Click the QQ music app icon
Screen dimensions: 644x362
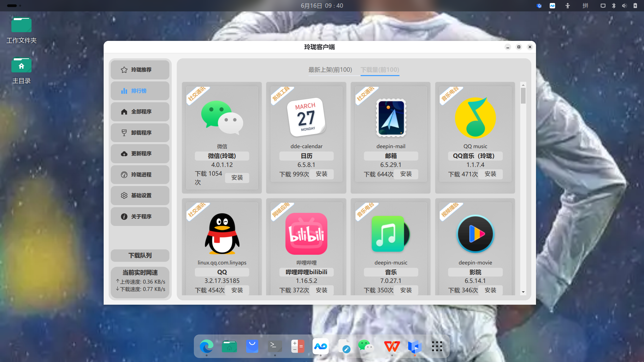[475, 118]
